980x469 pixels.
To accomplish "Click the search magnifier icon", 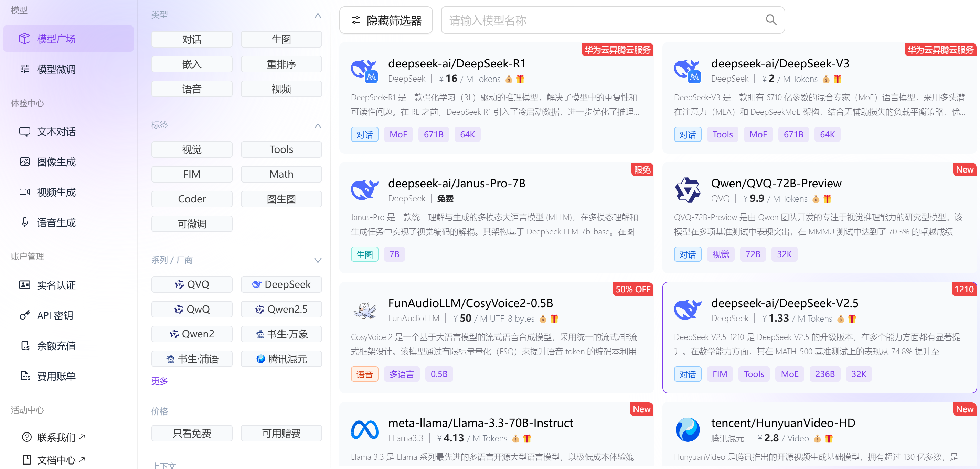I will (771, 20).
